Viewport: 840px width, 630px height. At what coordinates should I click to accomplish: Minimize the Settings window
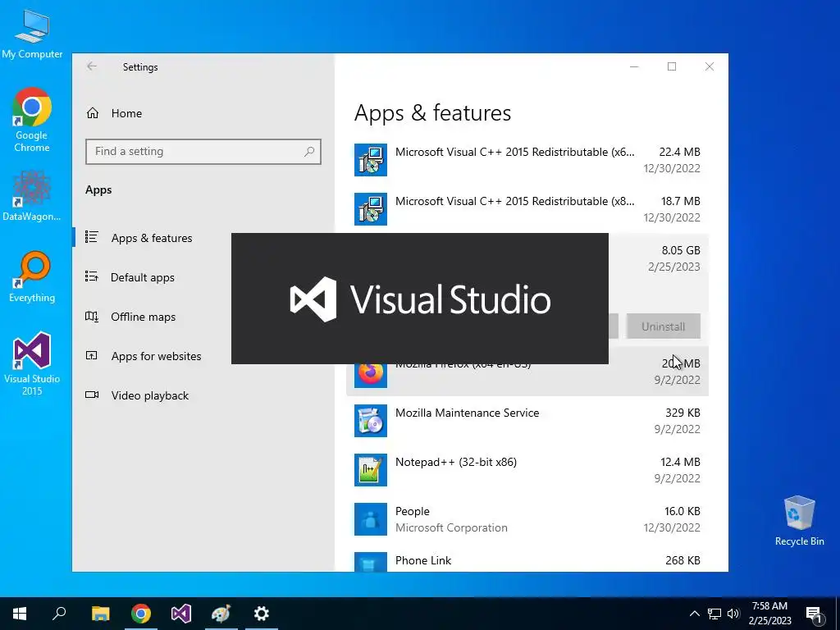[x=634, y=66]
